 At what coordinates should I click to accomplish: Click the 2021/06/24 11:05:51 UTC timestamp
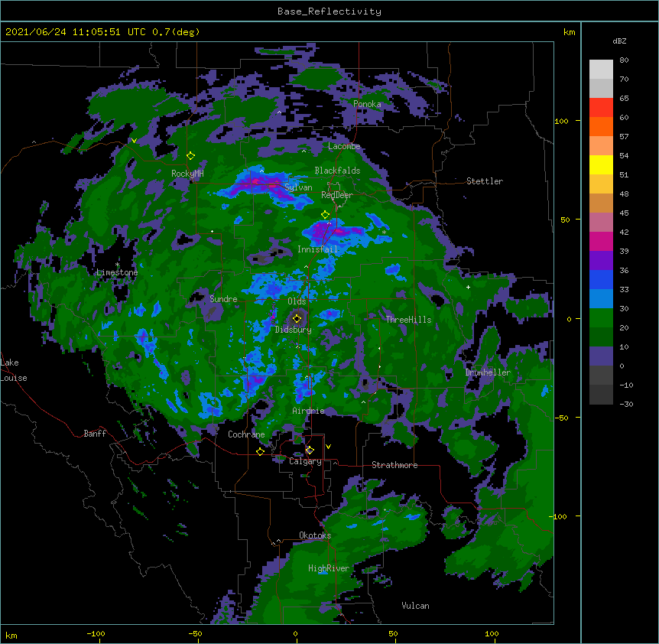76,32
